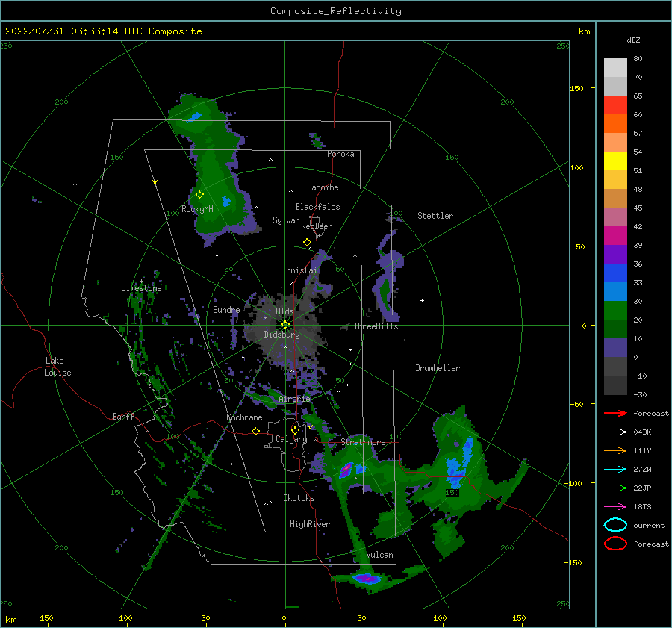Click the red forecast ellipse legend icon

[615, 544]
